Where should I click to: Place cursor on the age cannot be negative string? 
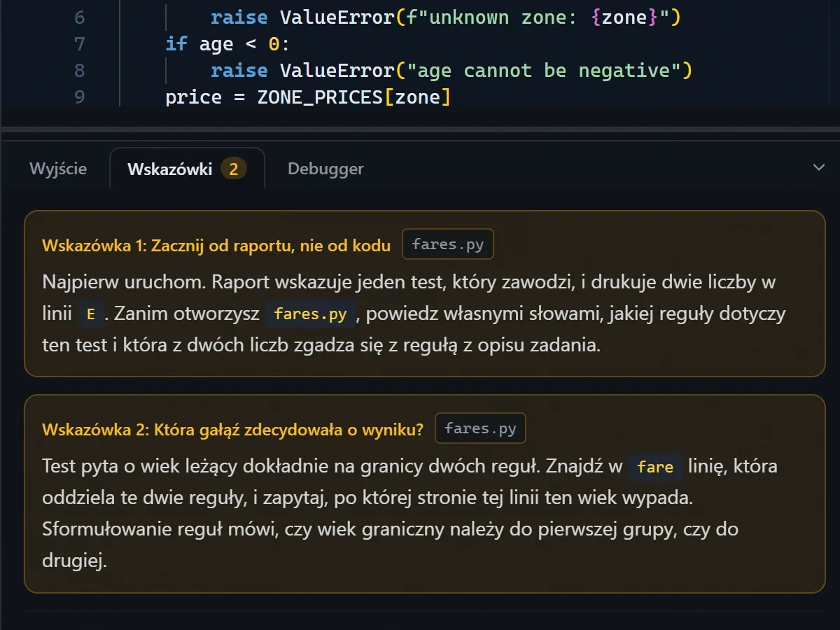[x=541, y=70]
